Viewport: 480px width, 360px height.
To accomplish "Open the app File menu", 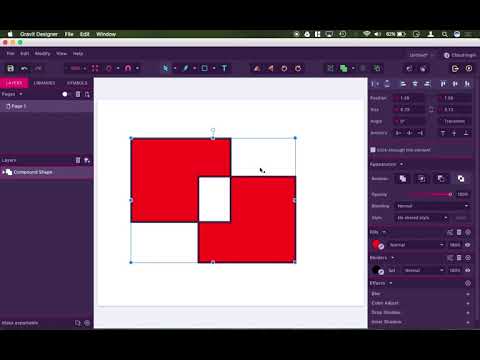I will coord(10,53).
